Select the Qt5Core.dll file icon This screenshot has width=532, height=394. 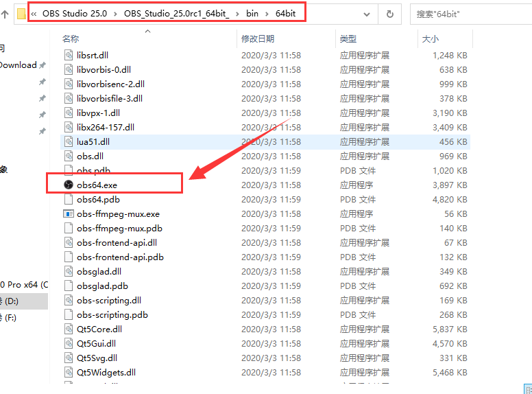[69, 329]
